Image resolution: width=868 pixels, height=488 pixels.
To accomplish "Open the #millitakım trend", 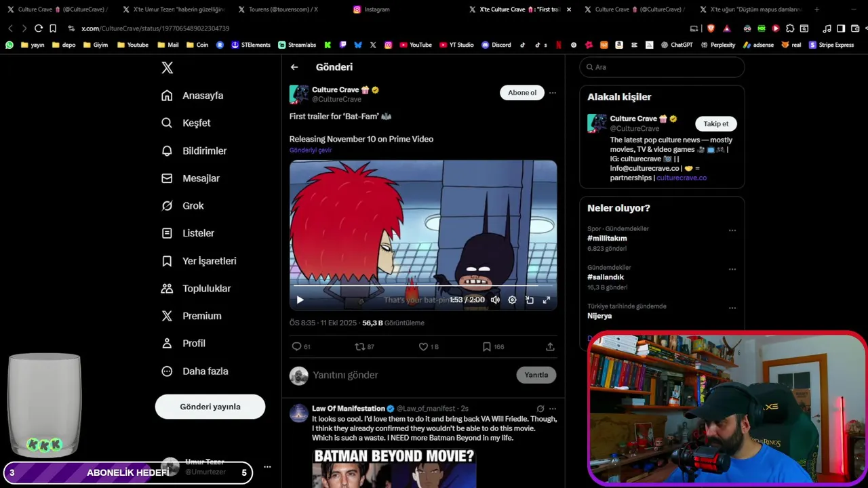I will click(x=607, y=239).
